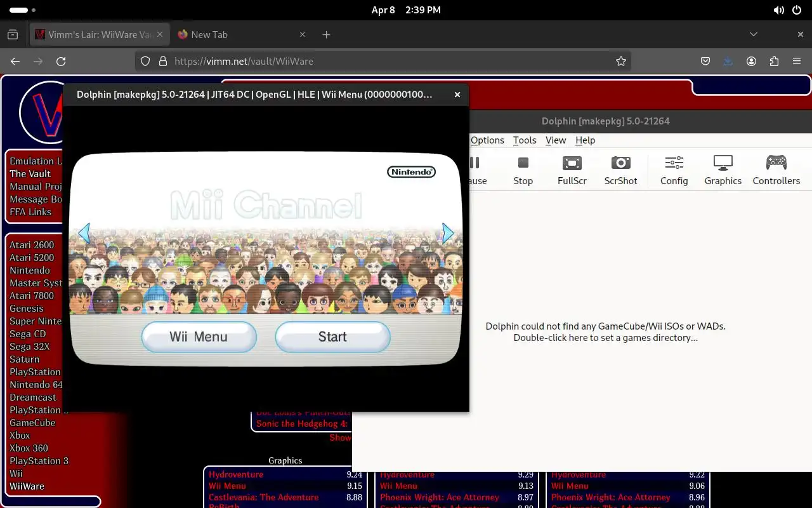This screenshot has height=508, width=812.
Task: Open the Options menu in Dolphin
Action: 487,140
